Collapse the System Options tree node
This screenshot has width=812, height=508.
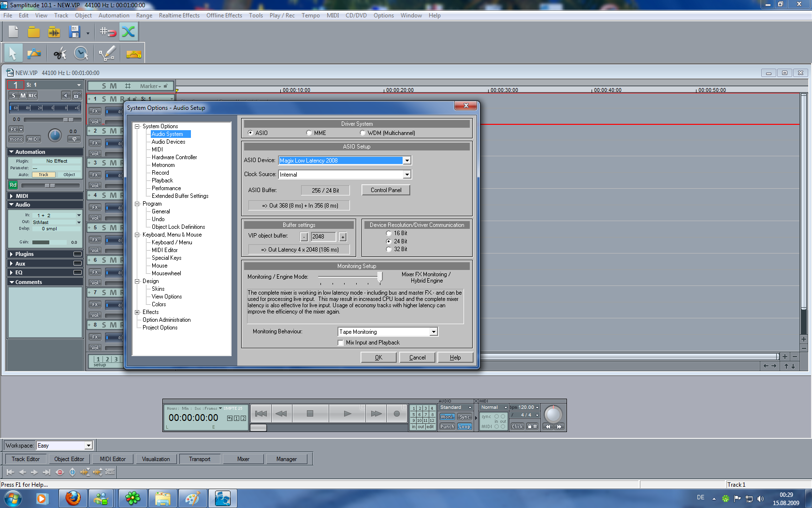[x=137, y=126]
